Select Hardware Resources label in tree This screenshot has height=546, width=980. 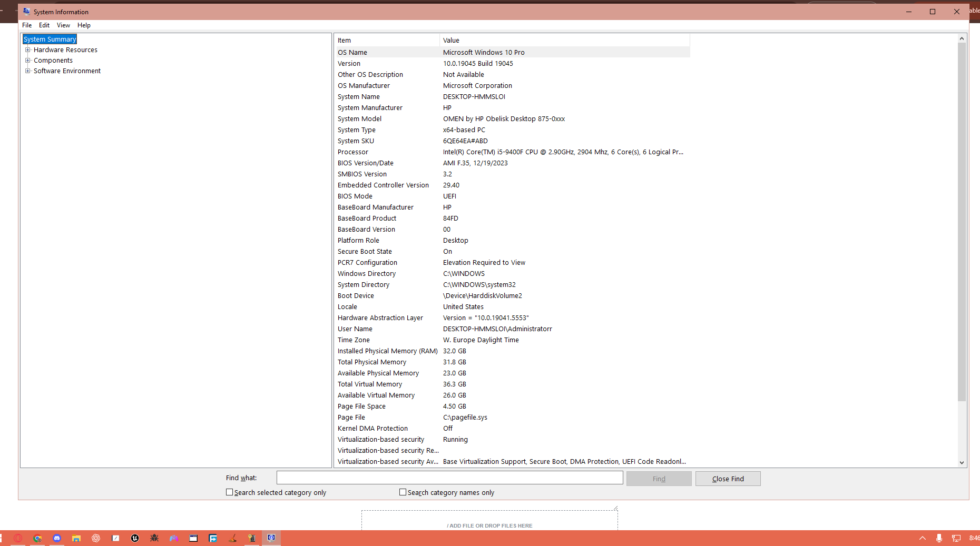(65, 50)
